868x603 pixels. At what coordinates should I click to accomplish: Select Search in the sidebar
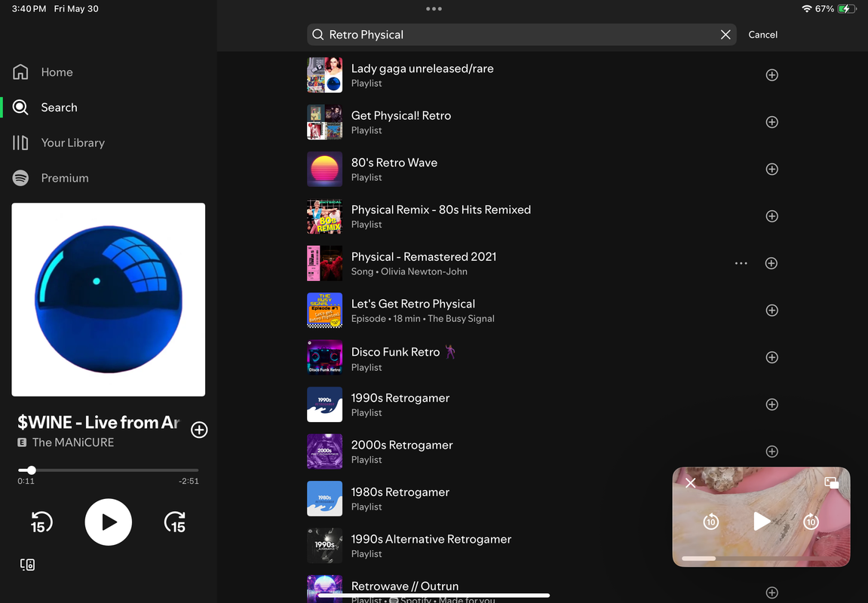(x=45, y=107)
